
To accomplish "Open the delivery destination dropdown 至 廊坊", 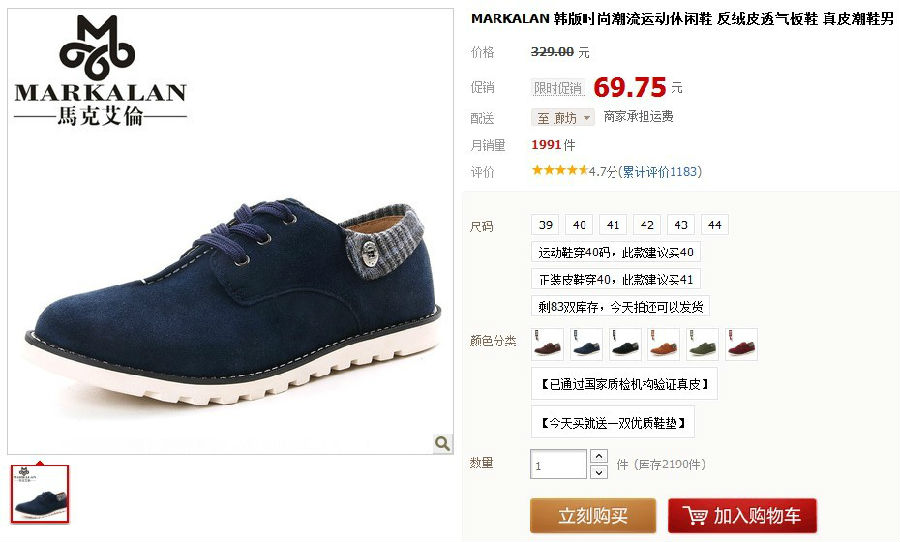I will [x=562, y=118].
